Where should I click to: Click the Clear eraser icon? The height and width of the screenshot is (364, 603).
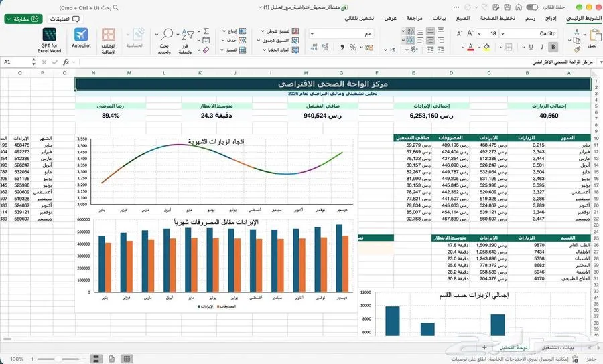(x=206, y=50)
